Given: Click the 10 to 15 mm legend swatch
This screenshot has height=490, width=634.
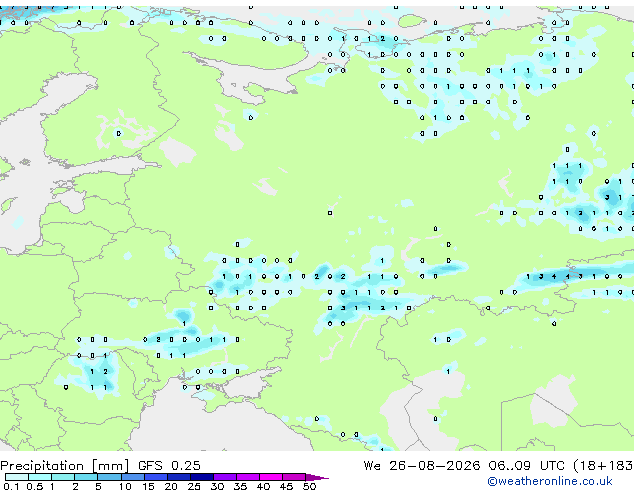Looking at the screenshot, I should (x=133, y=477).
